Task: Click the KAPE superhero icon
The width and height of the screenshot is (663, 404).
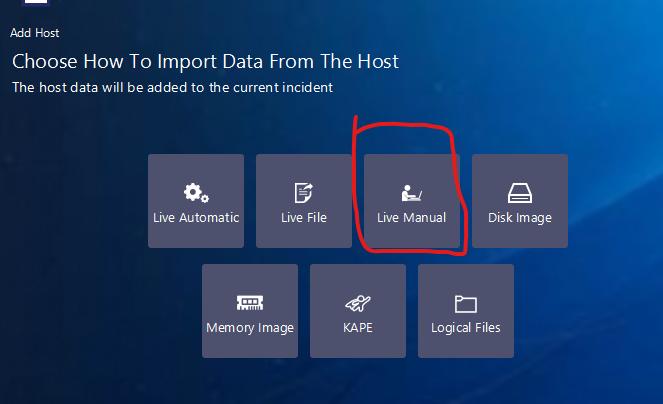Action: click(357, 303)
